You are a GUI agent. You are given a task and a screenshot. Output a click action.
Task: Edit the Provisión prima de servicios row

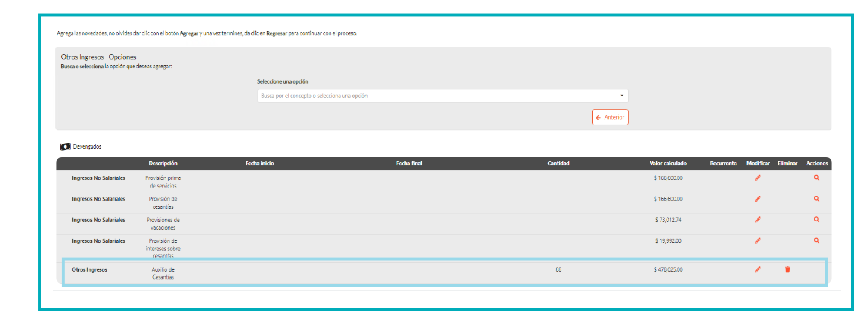point(757,178)
